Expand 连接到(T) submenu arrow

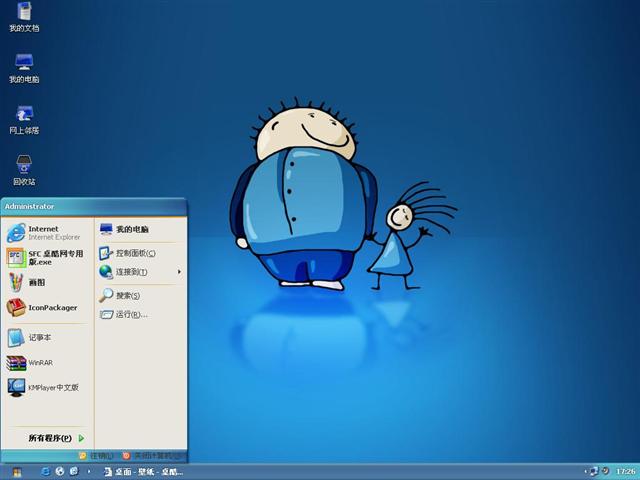(x=179, y=271)
